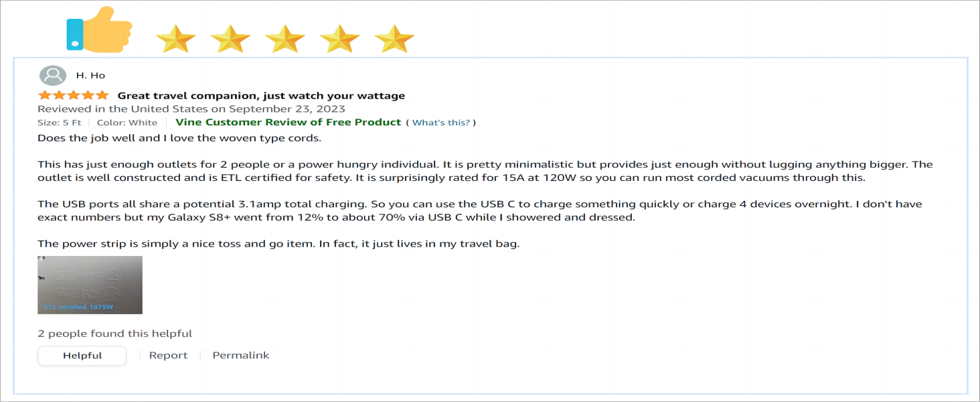
Task: Open the Permalink link
Action: point(240,356)
